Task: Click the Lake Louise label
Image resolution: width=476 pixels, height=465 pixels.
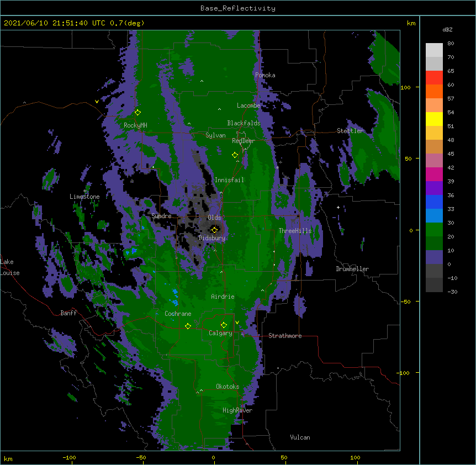Action: click(10, 267)
